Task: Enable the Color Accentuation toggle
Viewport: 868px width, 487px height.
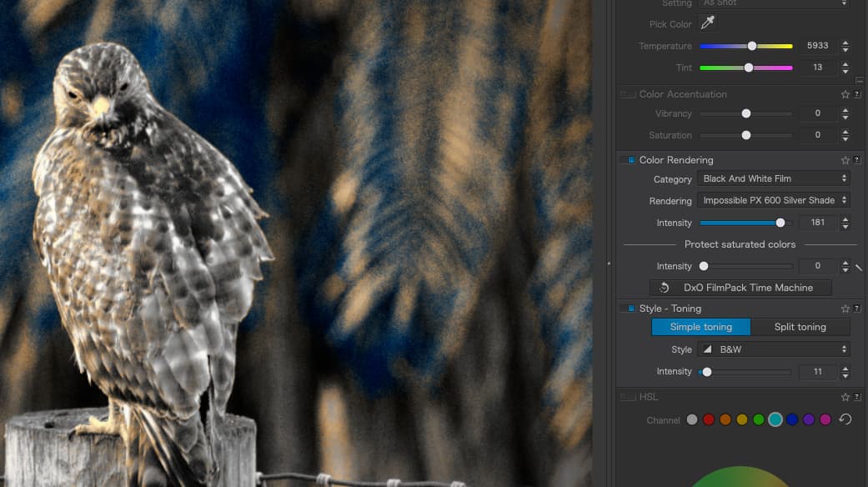Action: (x=628, y=95)
